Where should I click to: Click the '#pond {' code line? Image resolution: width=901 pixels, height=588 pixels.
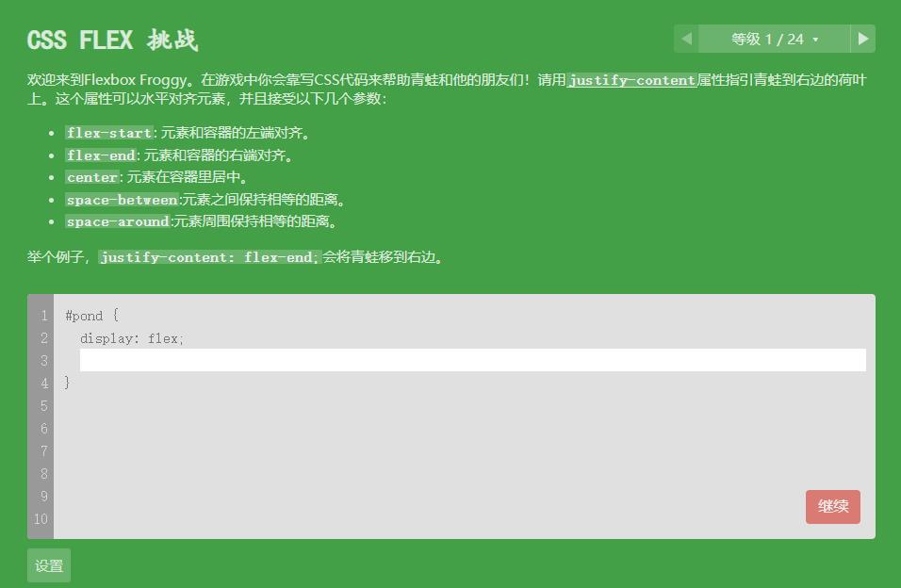pyautogui.click(x=92, y=316)
